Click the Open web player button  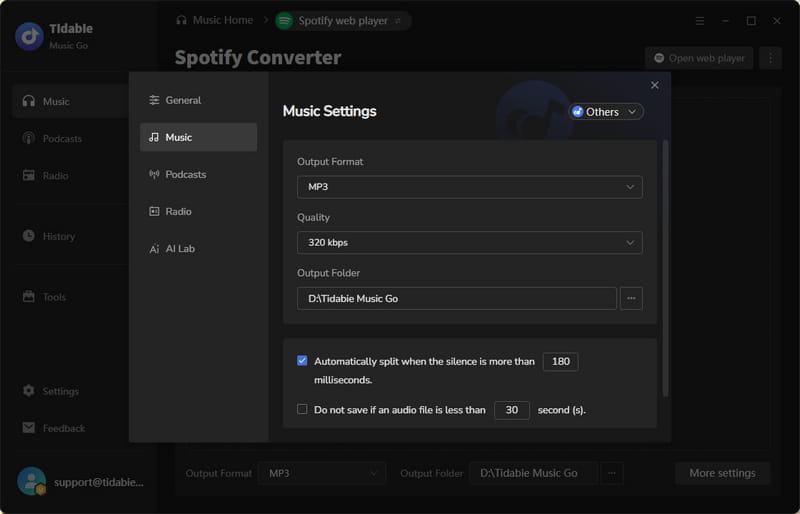pyautogui.click(x=699, y=58)
